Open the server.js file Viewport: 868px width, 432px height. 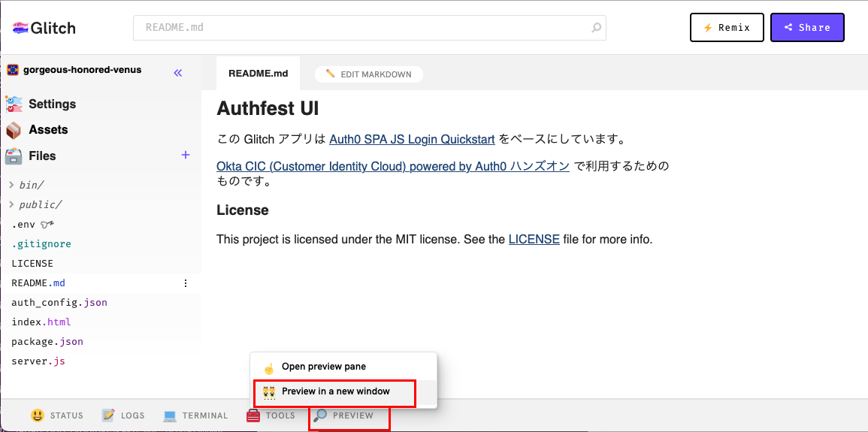(x=38, y=361)
